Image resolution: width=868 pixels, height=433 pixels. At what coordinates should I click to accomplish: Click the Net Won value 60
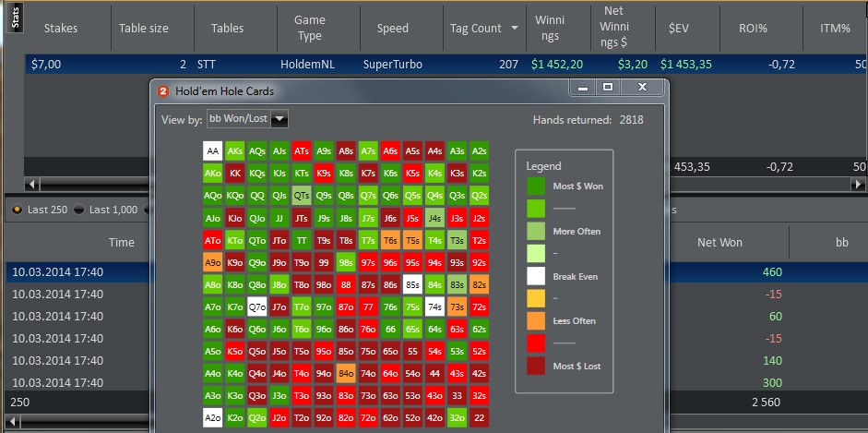(x=776, y=316)
